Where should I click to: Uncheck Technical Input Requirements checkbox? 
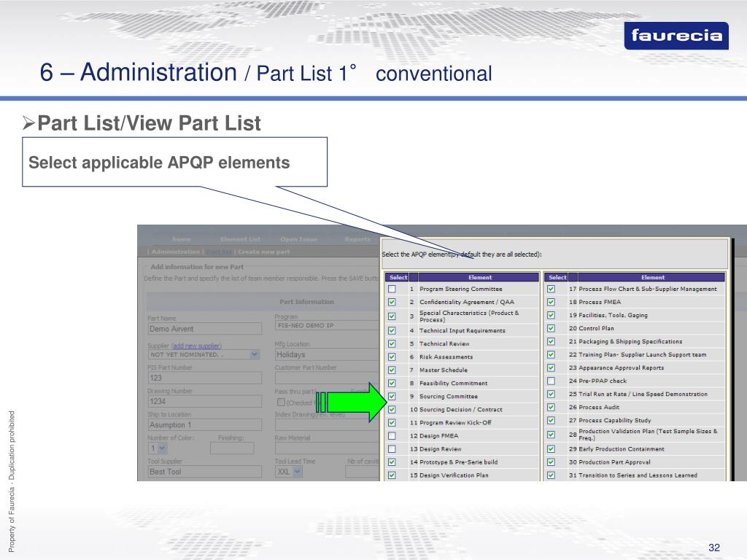392,330
